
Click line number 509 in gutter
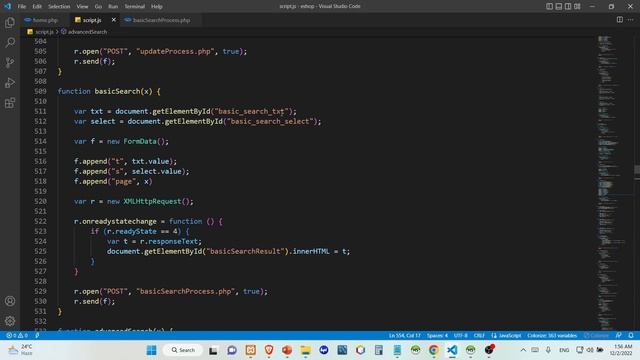pyautogui.click(x=40, y=91)
